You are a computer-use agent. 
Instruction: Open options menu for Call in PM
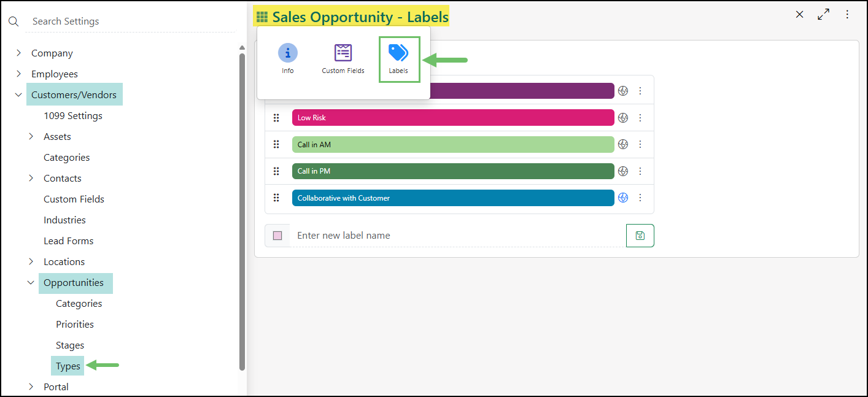pyautogui.click(x=640, y=171)
